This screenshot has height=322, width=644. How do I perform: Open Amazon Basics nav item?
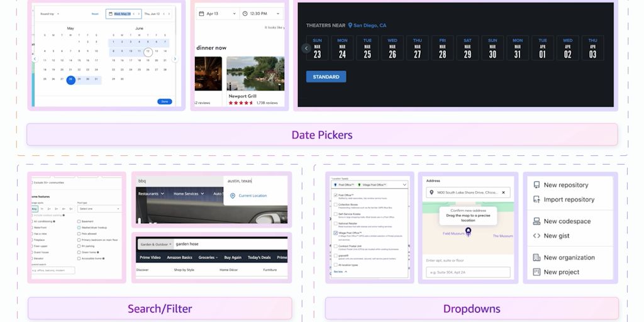coord(179,257)
